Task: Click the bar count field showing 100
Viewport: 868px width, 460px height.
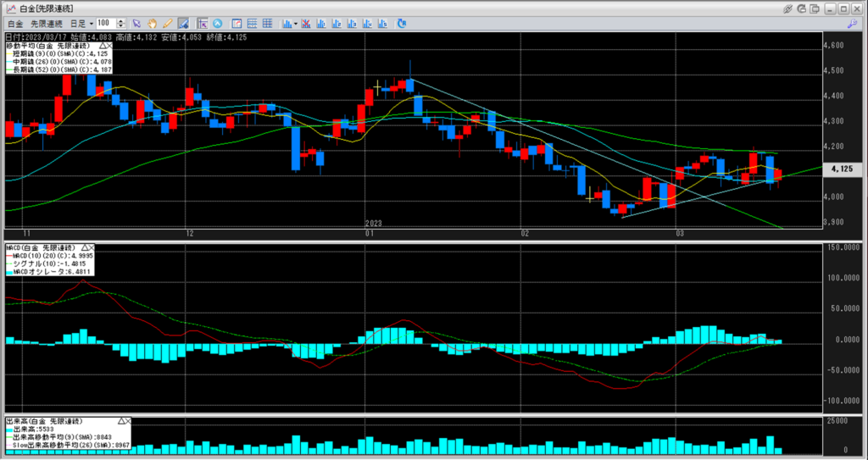Action: pyautogui.click(x=103, y=23)
